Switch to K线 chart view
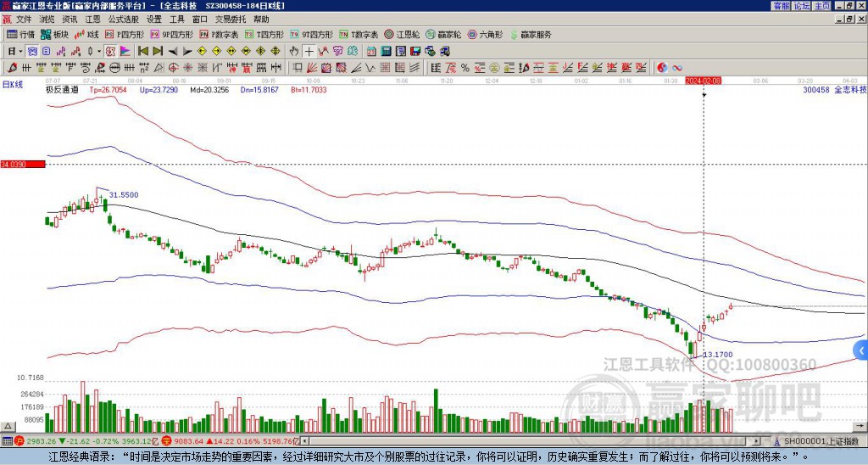Image resolution: width=868 pixels, height=465 pixels. point(86,34)
